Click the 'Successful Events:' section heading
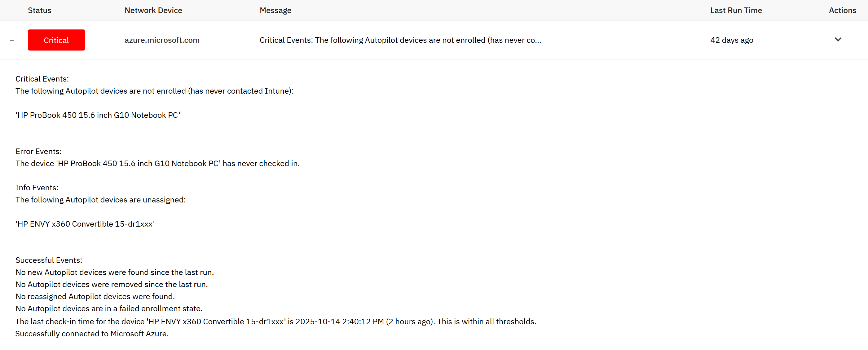 [x=49, y=260]
